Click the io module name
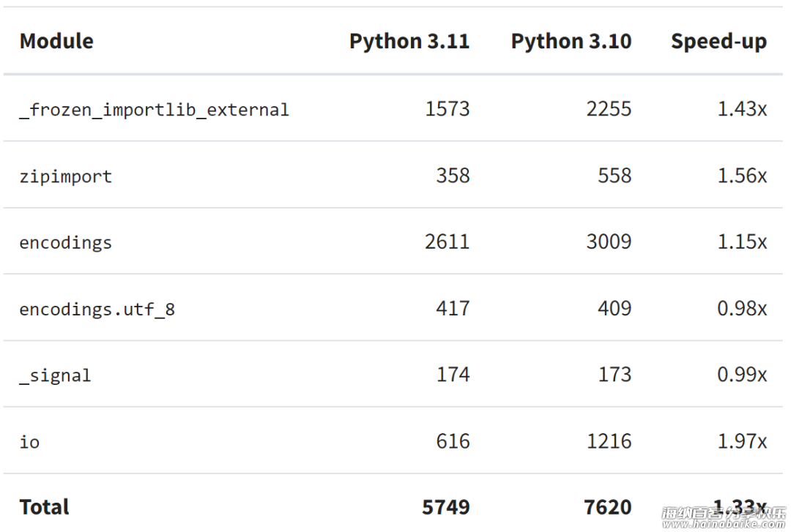 coord(29,442)
